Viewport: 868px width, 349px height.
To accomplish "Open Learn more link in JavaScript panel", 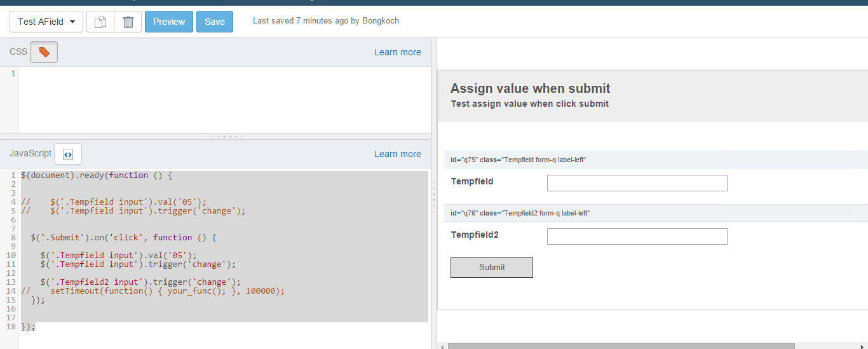I will tap(398, 154).
